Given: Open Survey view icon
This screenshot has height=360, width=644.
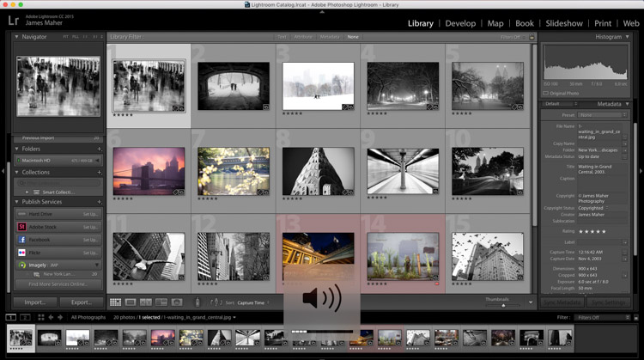Looking at the screenshot, I should [x=161, y=302].
